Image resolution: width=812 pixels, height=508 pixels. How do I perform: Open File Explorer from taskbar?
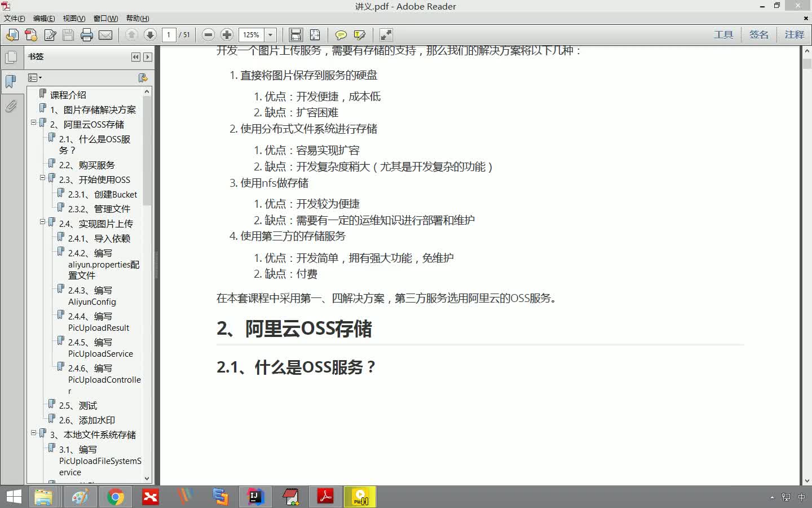[43, 497]
